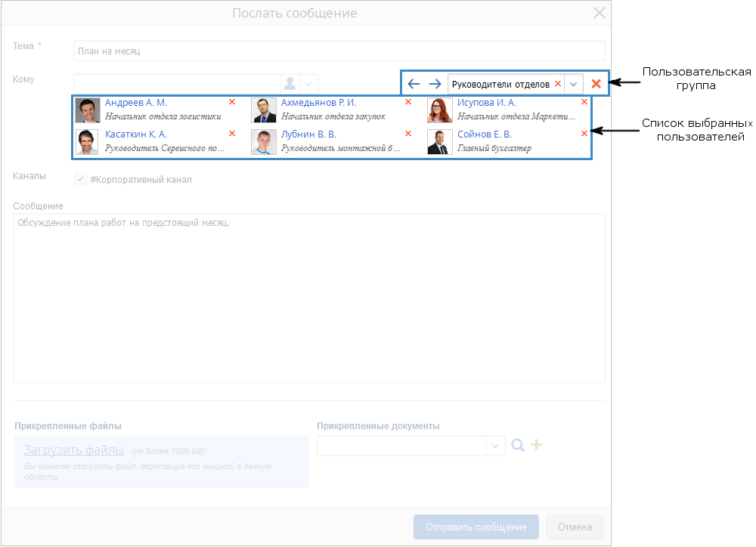
Task: Remove Ахмедьянов Р. И. from recipients
Action: tap(408, 102)
